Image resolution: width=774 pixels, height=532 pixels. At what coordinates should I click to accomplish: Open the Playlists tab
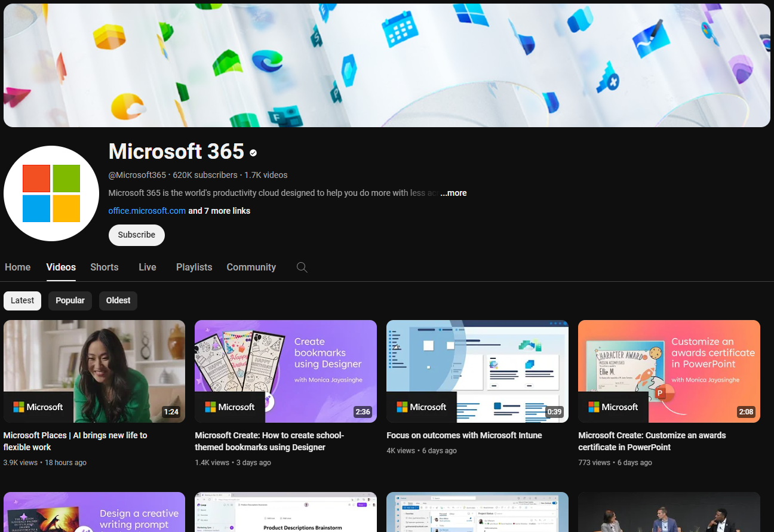point(194,267)
